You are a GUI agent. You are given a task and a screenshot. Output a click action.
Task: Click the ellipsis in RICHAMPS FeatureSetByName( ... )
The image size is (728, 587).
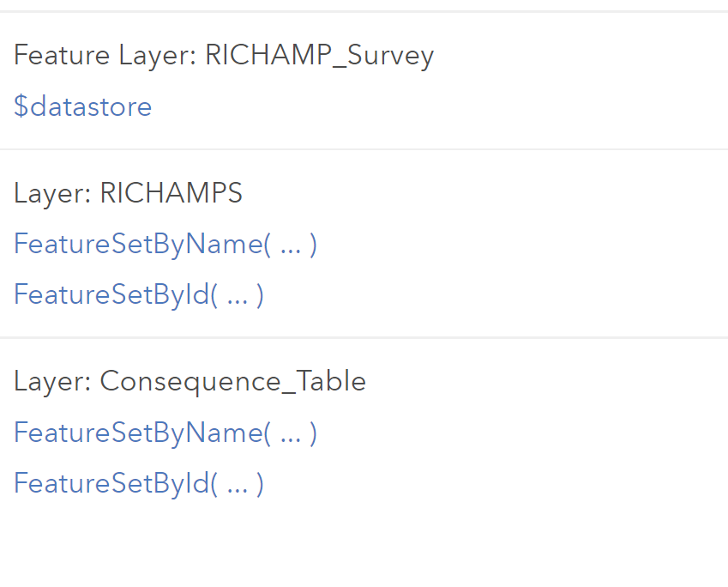pos(291,245)
